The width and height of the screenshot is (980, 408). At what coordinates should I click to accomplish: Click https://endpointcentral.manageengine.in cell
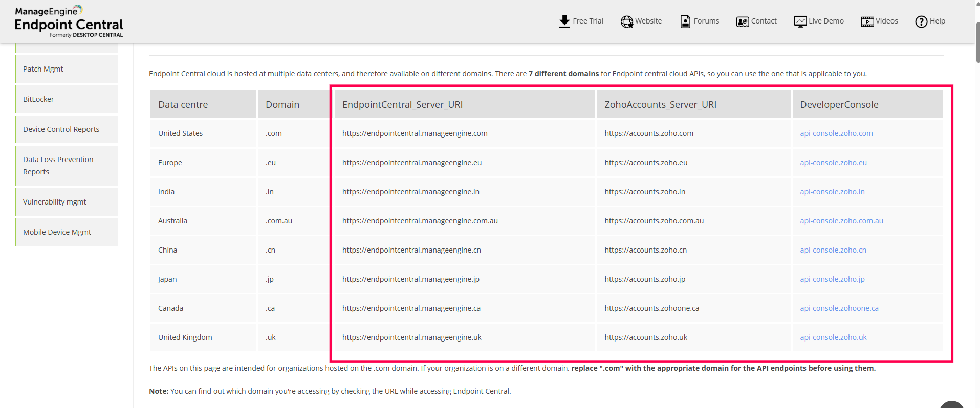465,192
